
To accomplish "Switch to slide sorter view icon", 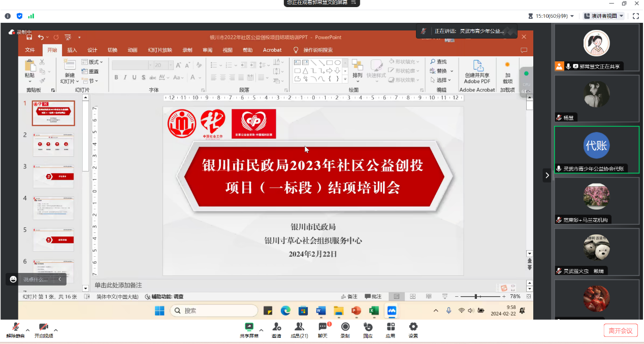I will [412, 296].
